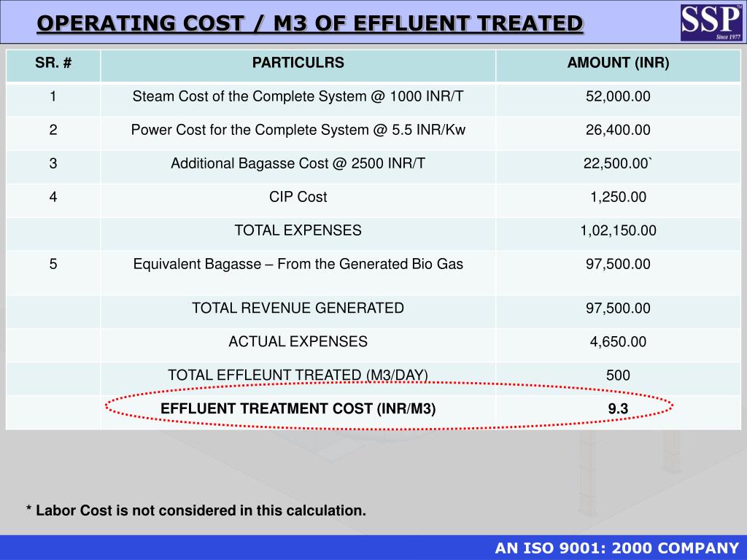Select the amount 1,02,150.00
Viewport: 747px width, 560px height.
[619, 230]
